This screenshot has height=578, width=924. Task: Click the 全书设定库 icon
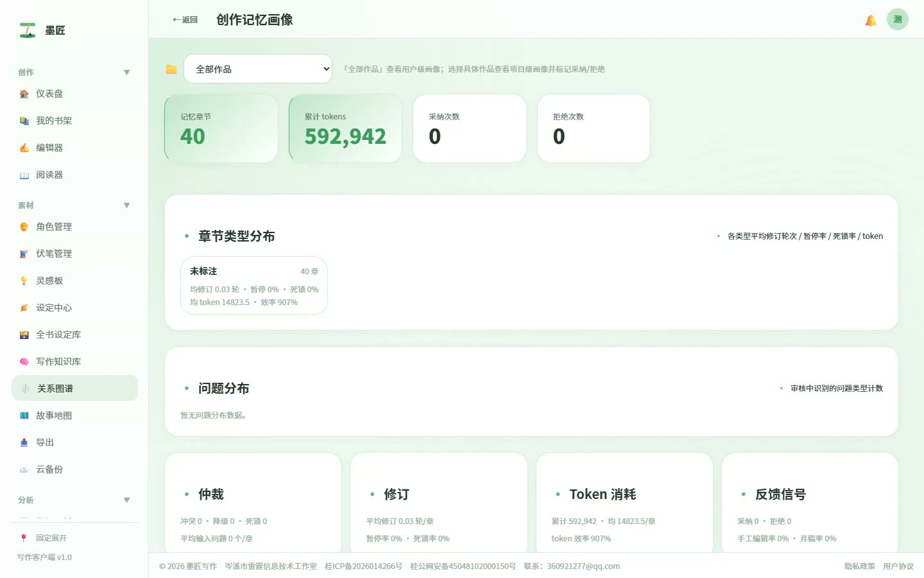tap(24, 335)
